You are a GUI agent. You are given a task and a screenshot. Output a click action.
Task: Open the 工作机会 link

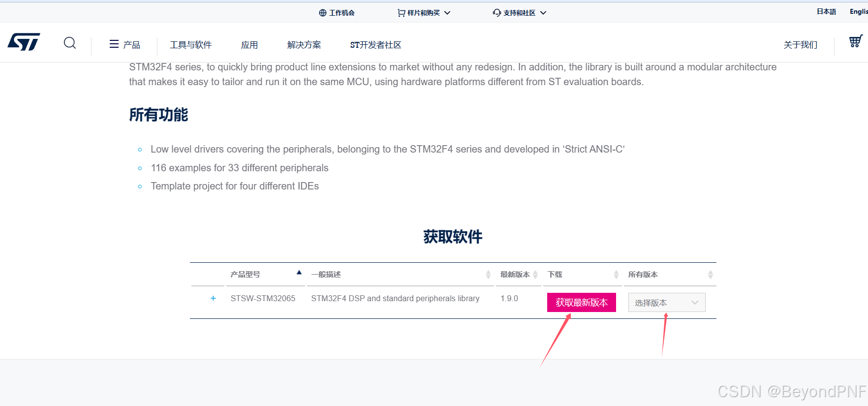pos(342,13)
